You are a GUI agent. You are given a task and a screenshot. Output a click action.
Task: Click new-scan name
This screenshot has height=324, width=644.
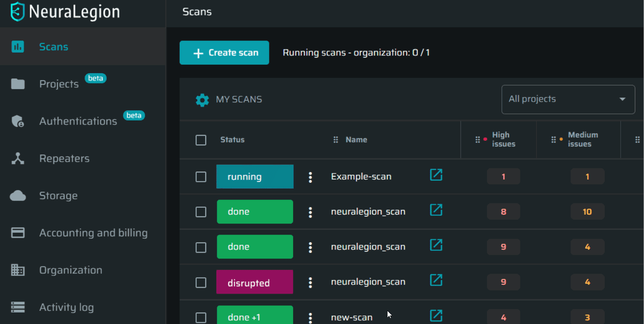[351, 318]
